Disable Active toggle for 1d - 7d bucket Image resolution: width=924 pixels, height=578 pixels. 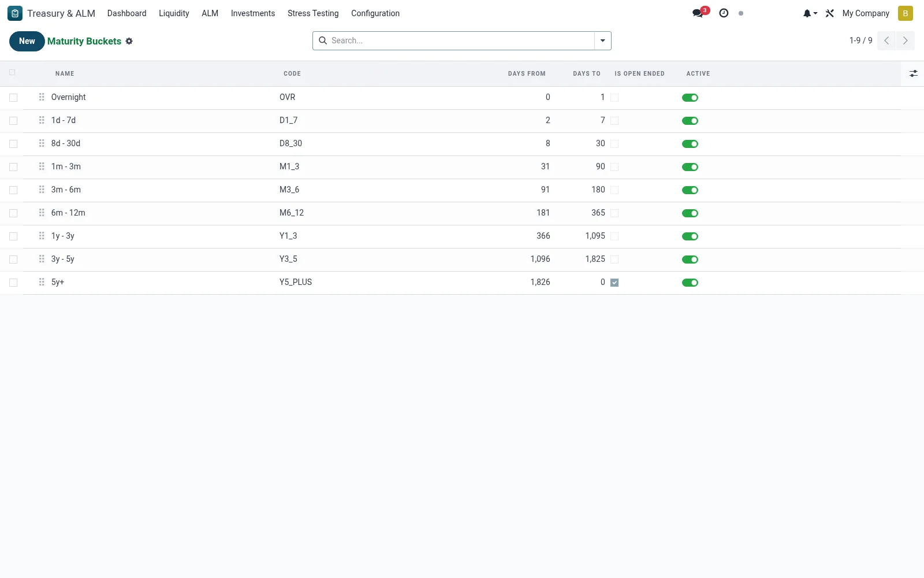[x=690, y=121]
